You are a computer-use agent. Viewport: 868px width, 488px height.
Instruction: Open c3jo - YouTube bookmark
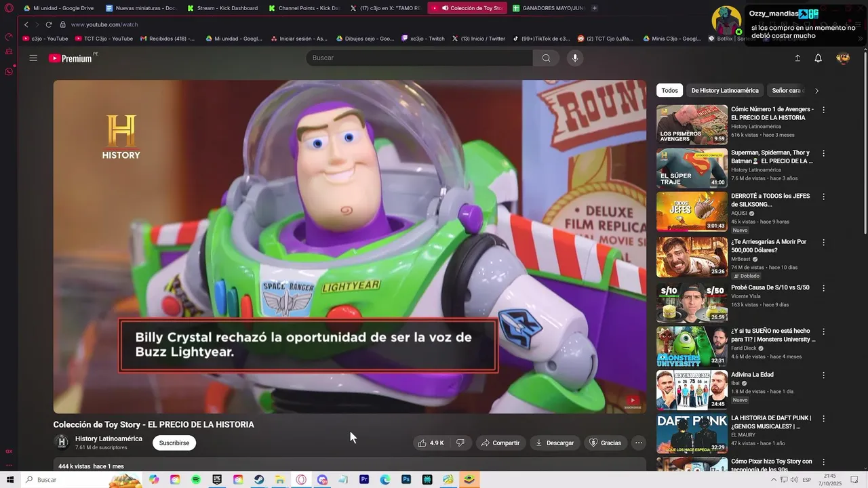pos(45,39)
